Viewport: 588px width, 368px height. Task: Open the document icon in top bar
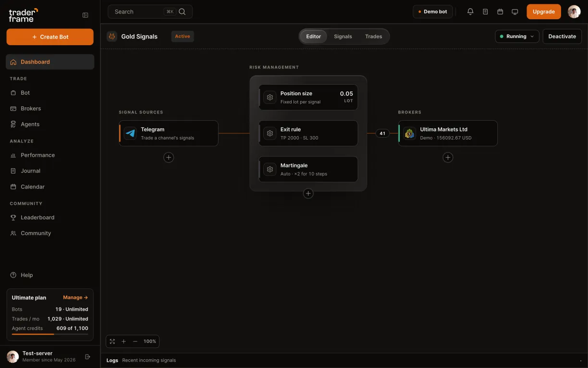tap(485, 12)
